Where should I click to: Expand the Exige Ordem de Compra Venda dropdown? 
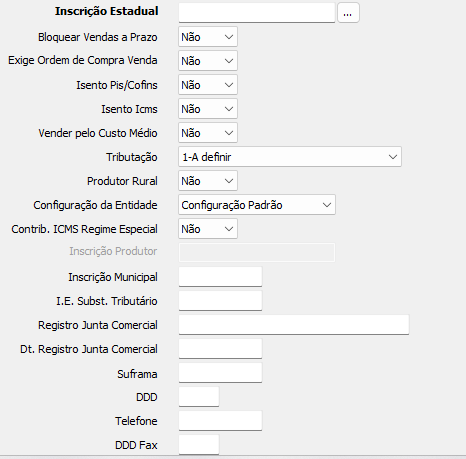point(208,61)
